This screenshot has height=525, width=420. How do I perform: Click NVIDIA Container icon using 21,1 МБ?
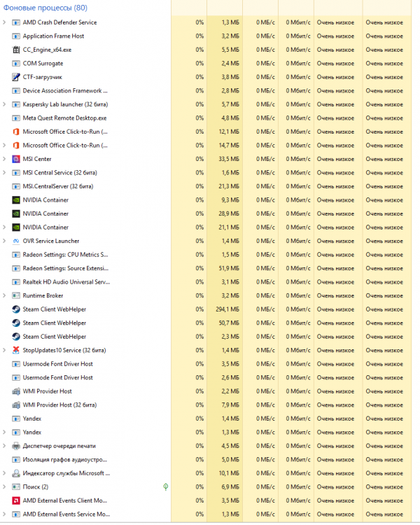click(x=15, y=227)
